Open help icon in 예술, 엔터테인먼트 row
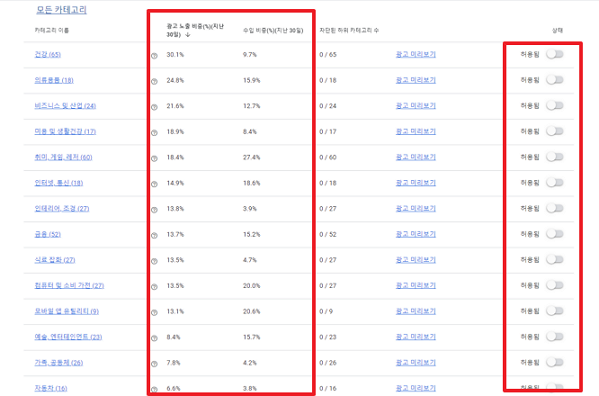This screenshot has width=599, height=396. [154, 338]
